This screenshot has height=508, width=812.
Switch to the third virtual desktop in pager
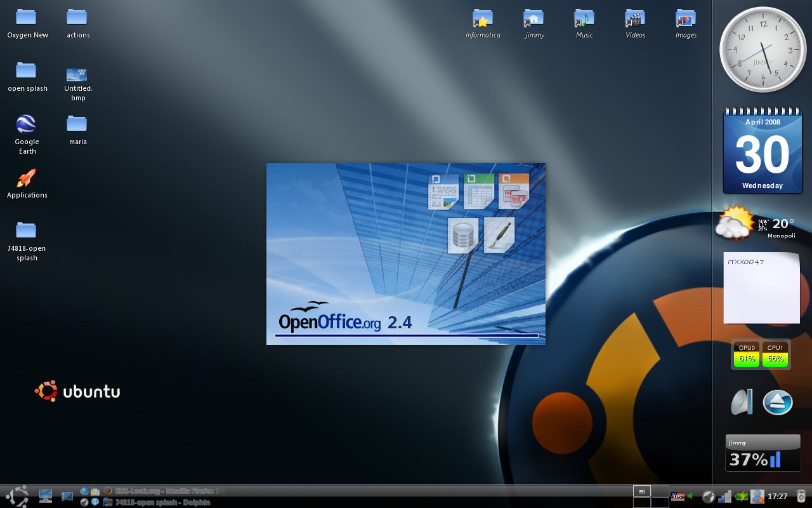(x=642, y=502)
